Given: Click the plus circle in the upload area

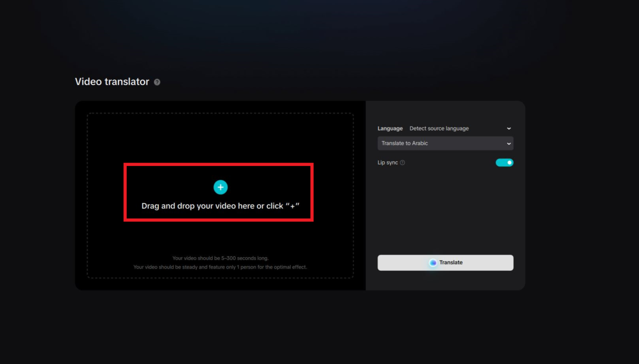Looking at the screenshot, I should (220, 187).
